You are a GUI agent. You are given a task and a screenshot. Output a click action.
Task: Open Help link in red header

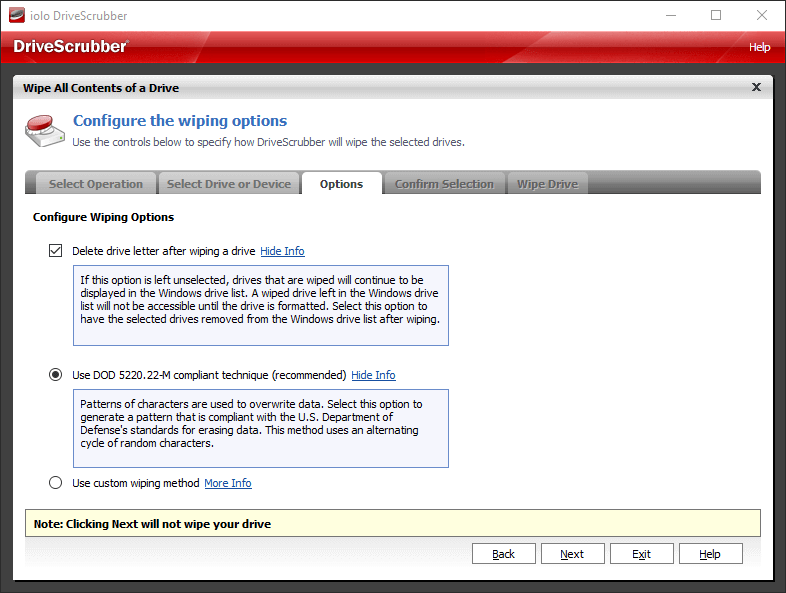[x=759, y=47]
